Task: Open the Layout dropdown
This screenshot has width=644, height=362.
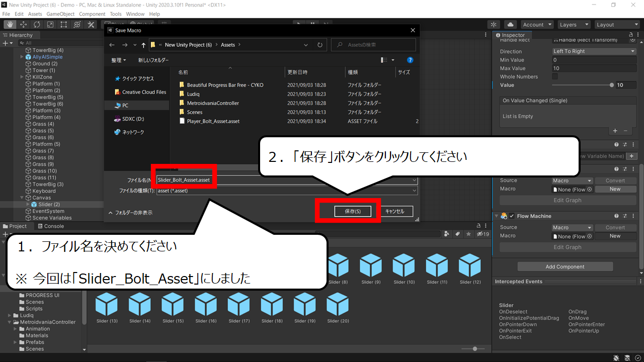Action: 616,25
